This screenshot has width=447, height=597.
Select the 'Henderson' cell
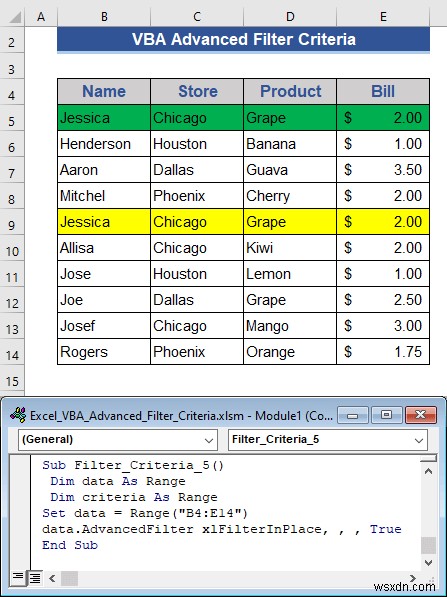click(x=104, y=144)
